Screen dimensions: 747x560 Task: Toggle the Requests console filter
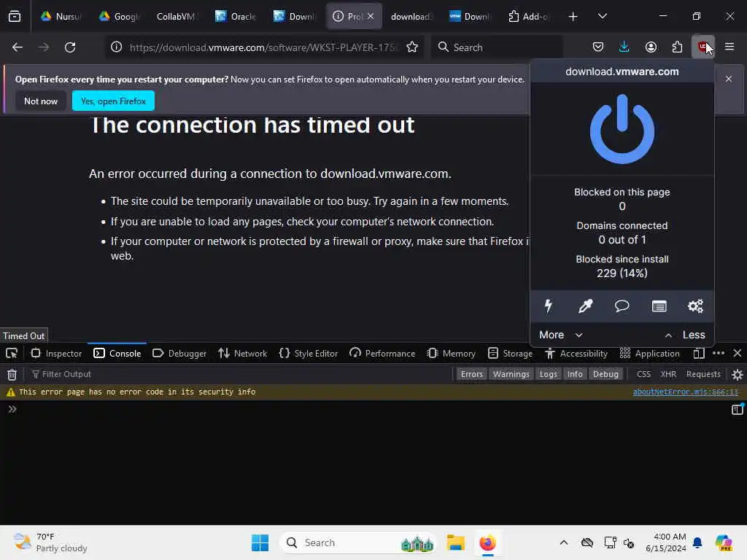[703, 374]
